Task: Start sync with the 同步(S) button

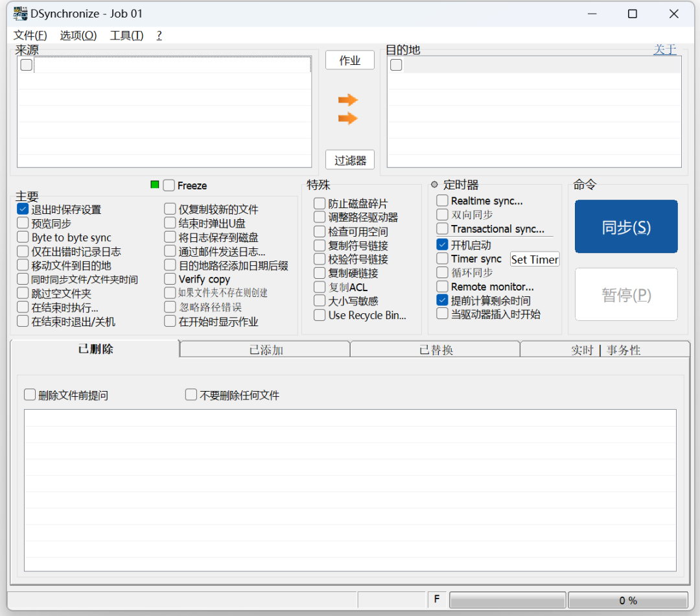Action: [626, 226]
